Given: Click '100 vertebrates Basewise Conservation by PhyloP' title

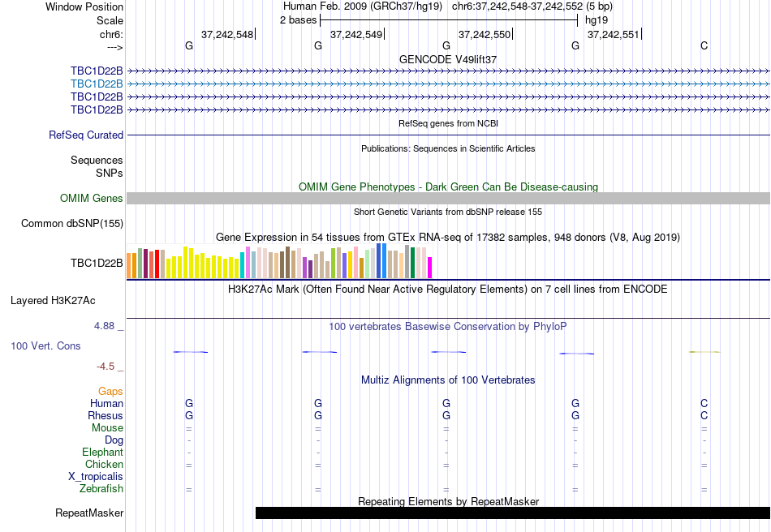Looking at the screenshot, I should [x=448, y=327].
